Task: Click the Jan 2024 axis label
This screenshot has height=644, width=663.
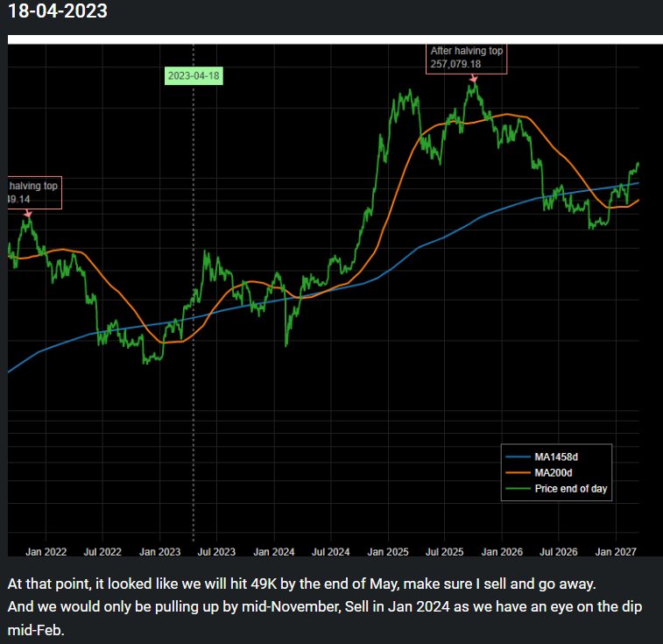Action: tap(274, 552)
